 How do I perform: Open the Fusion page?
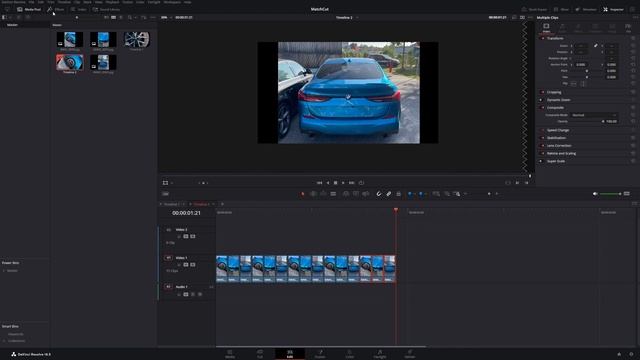pos(320,354)
